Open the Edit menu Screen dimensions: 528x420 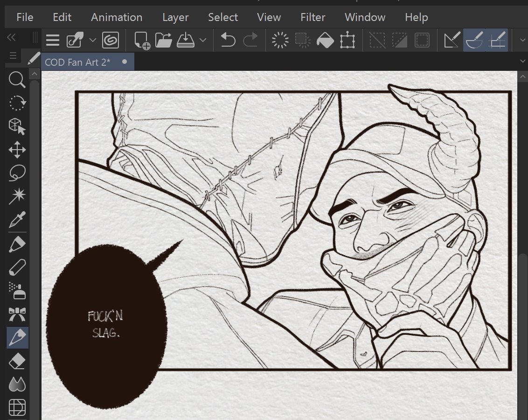pyautogui.click(x=62, y=17)
